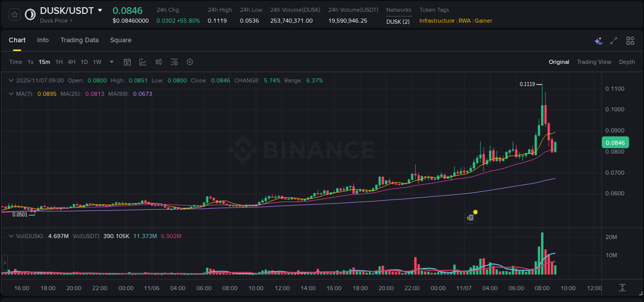Image resolution: width=644 pixels, height=302 pixels.
Task: Select the 1D interval on the timeframe bar
Action: click(84, 62)
